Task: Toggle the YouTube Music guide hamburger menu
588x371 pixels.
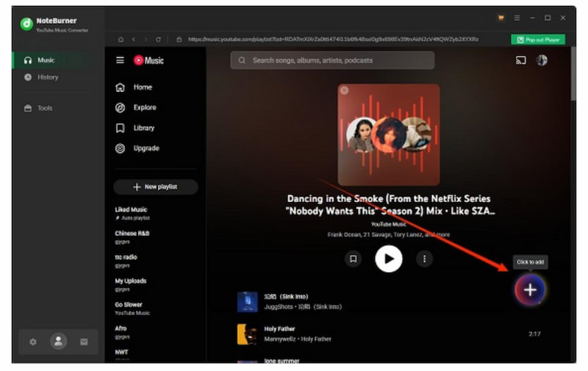Action: coord(120,60)
